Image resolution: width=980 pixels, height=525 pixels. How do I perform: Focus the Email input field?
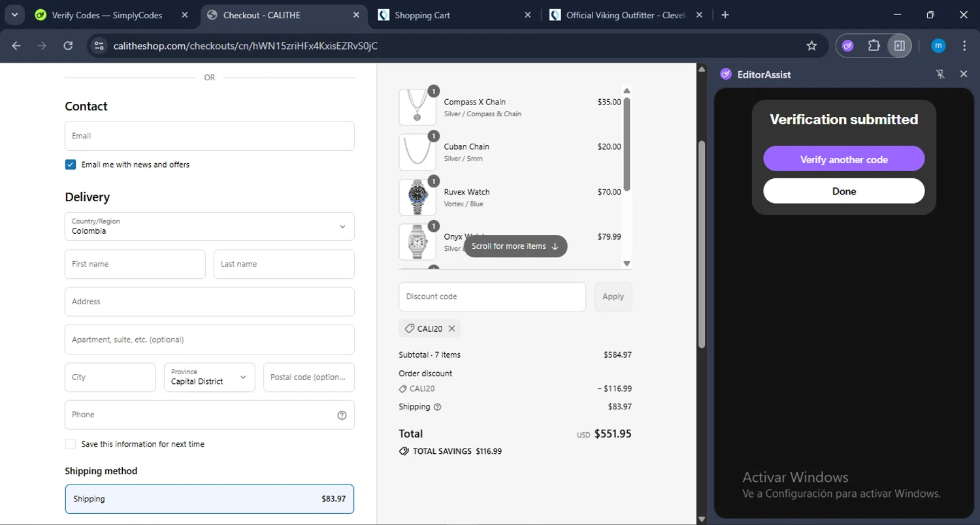tap(210, 136)
